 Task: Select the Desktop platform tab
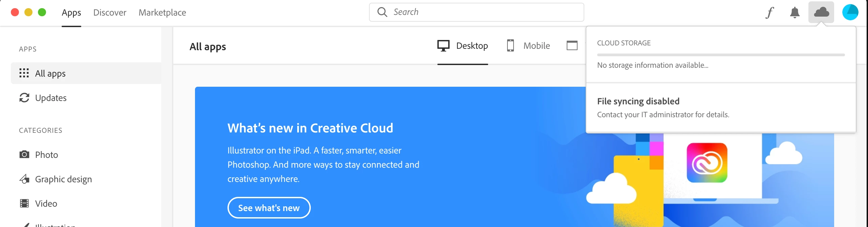pos(463,46)
